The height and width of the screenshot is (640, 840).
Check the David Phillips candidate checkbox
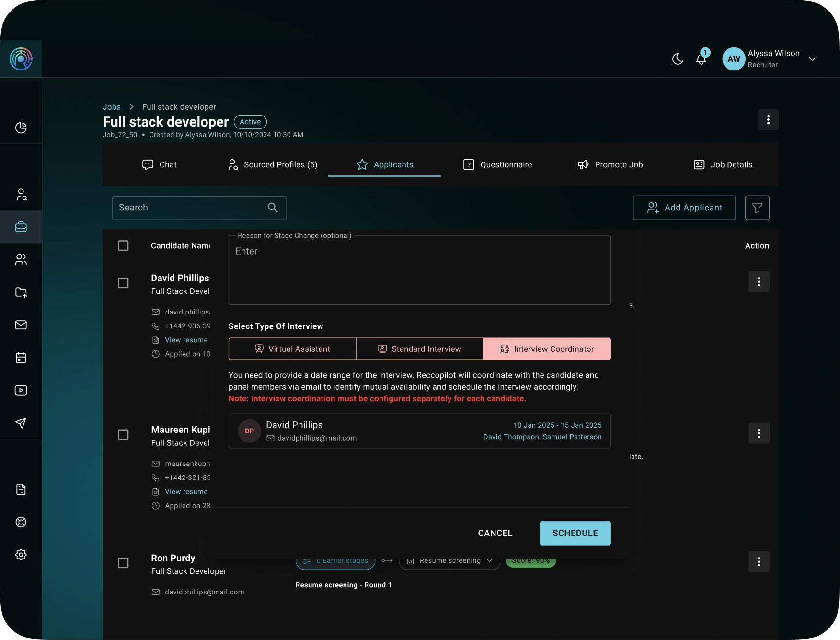pyautogui.click(x=123, y=283)
